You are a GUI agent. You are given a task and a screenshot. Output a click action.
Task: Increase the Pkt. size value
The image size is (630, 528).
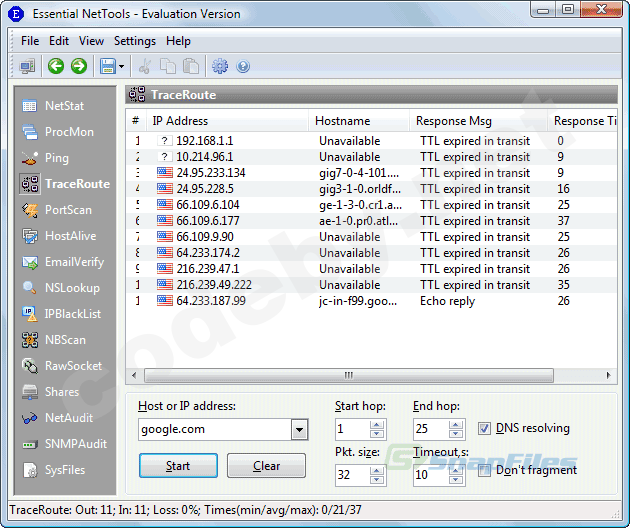tap(377, 470)
